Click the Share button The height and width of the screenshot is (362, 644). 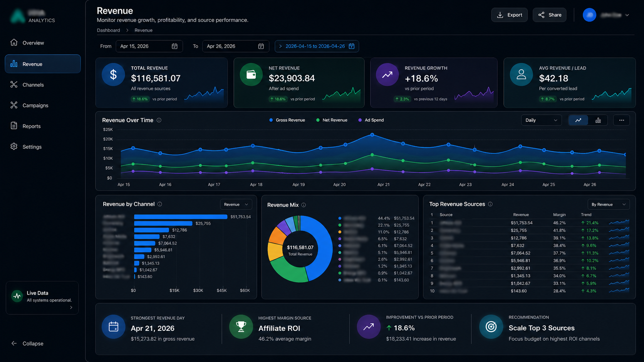(550, 15)
